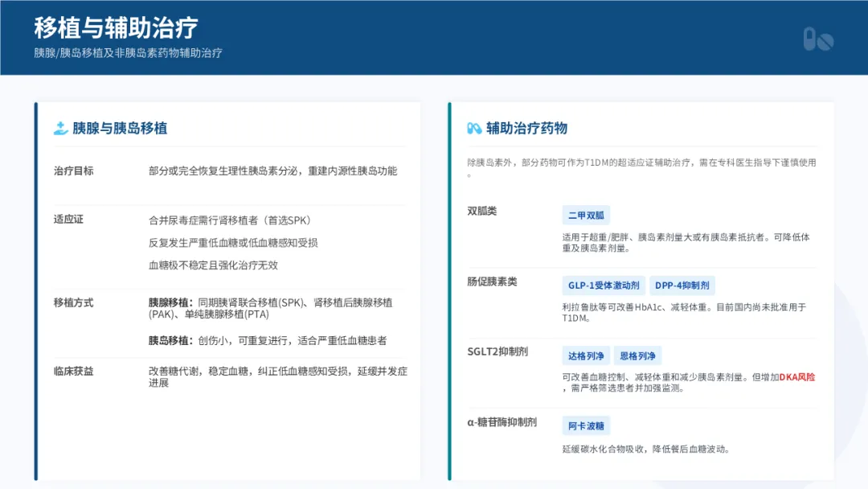Click the 临床获益 row label
Screen dimensions: 868x489
74,372
